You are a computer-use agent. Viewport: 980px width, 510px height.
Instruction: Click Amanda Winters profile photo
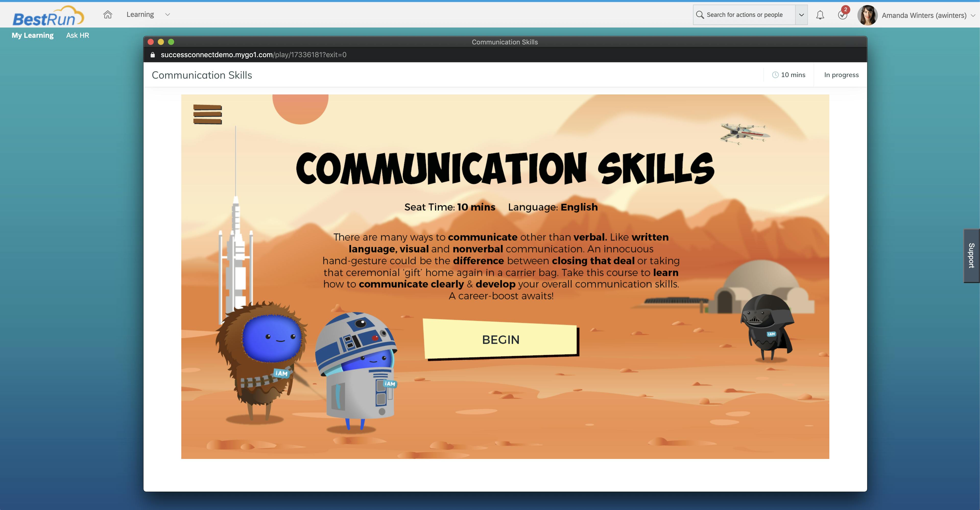(x=867, y=15)
